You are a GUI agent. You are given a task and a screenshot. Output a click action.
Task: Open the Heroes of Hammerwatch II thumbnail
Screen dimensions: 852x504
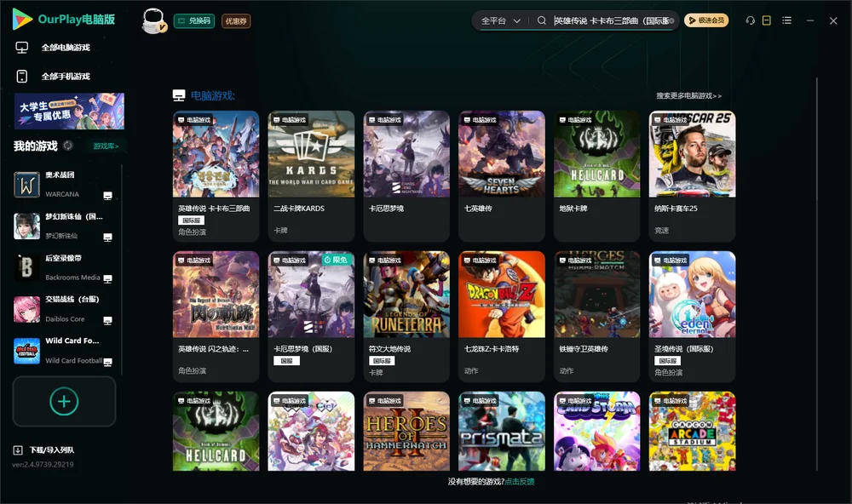[406, 432]
